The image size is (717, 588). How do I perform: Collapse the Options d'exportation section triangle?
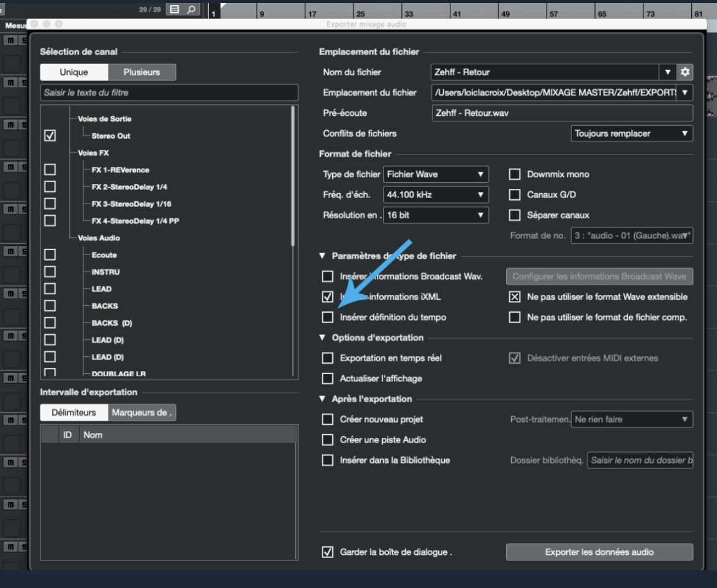322,338
